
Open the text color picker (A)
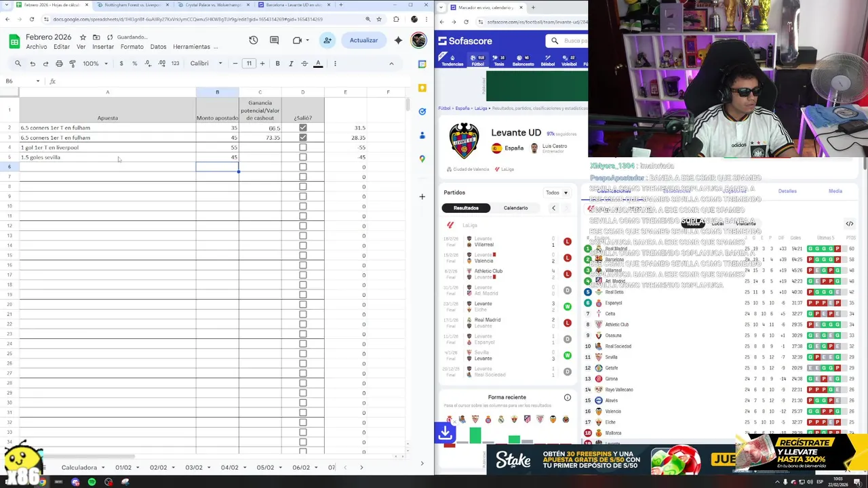[318, 64]
